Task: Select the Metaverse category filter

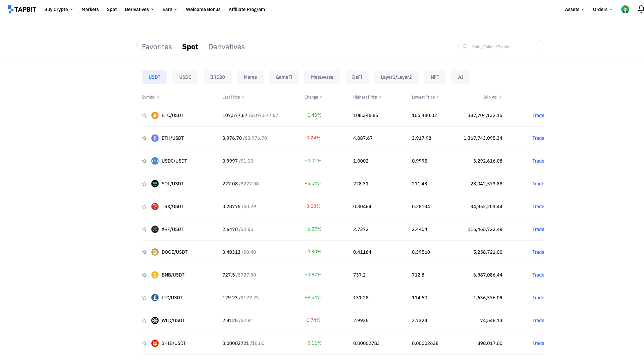Action: point(322,77)
